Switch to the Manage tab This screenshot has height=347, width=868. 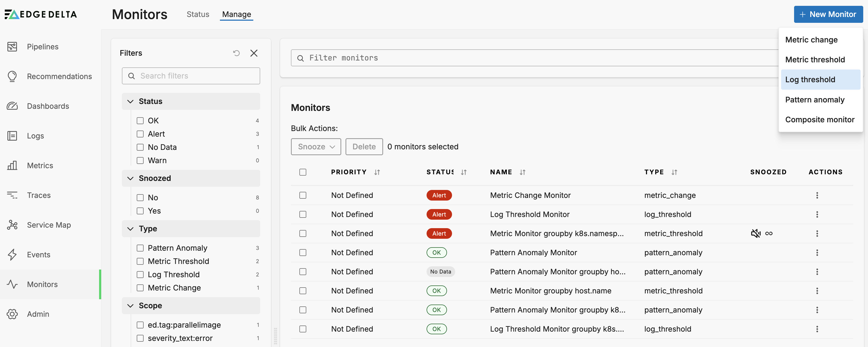[236, 14]
